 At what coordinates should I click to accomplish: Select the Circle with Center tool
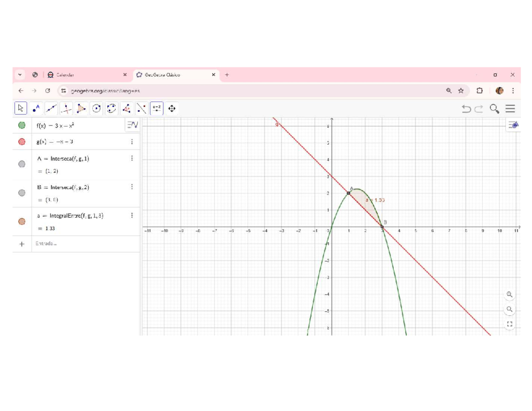[x=96, y=108]
